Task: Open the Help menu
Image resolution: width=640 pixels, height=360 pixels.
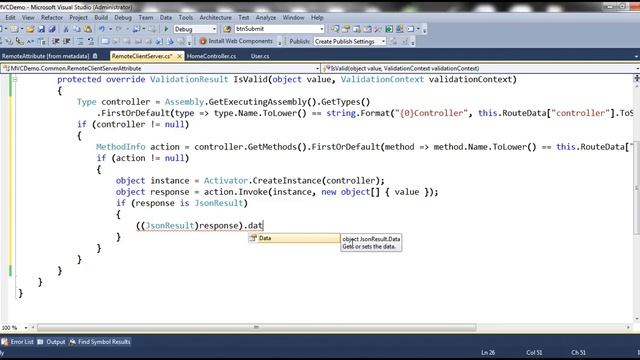Action: [x=317, y=18]
